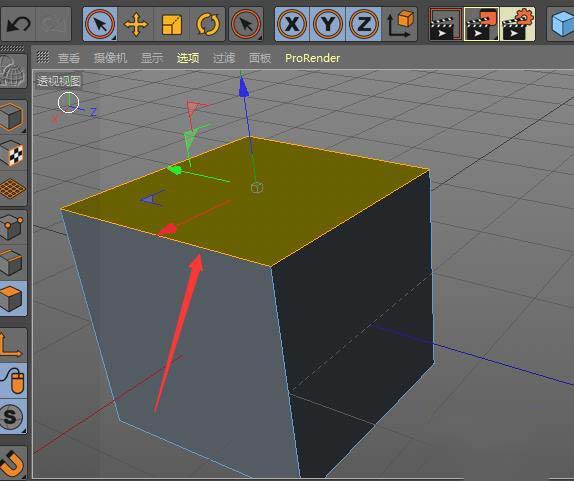Render the active view clapperboard icon
Screen dimensions: 574x481
point(446,24)
